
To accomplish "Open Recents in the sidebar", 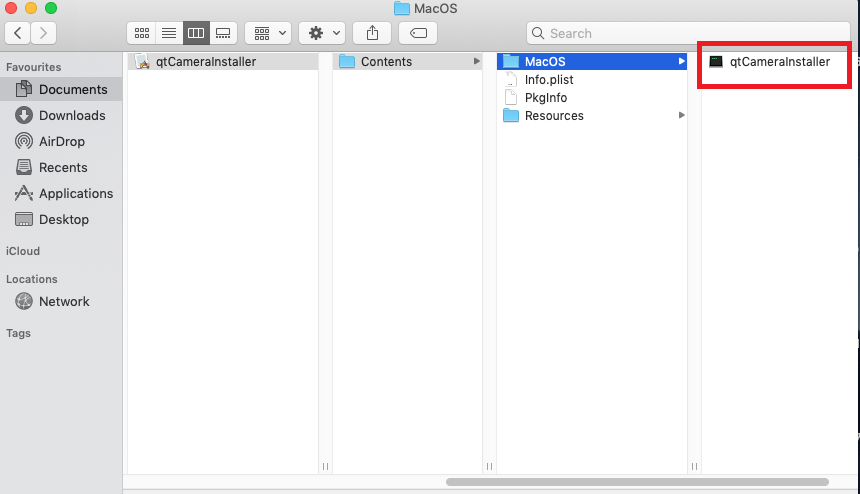I will (x=61, y=167).
